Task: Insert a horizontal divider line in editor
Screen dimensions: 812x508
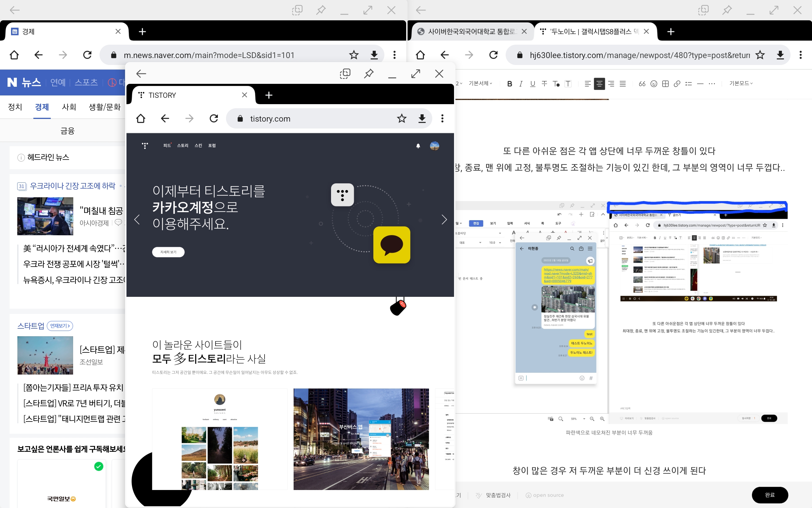Action: 700,84
